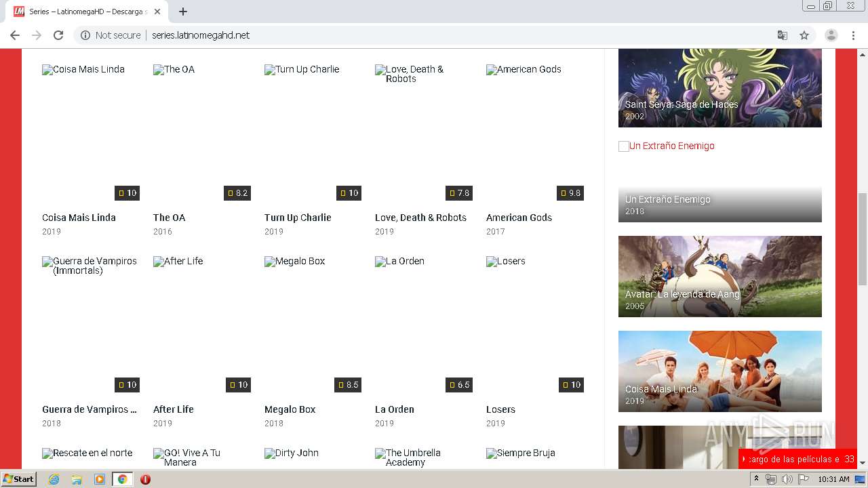Click the 7.8 rating badge on Love, Death & Robots

click(460, 193)
